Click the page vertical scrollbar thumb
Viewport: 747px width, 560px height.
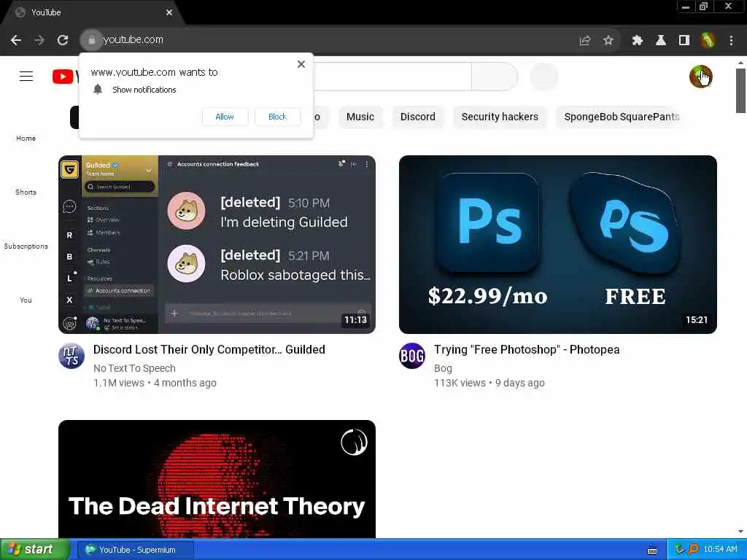(740, 90)
